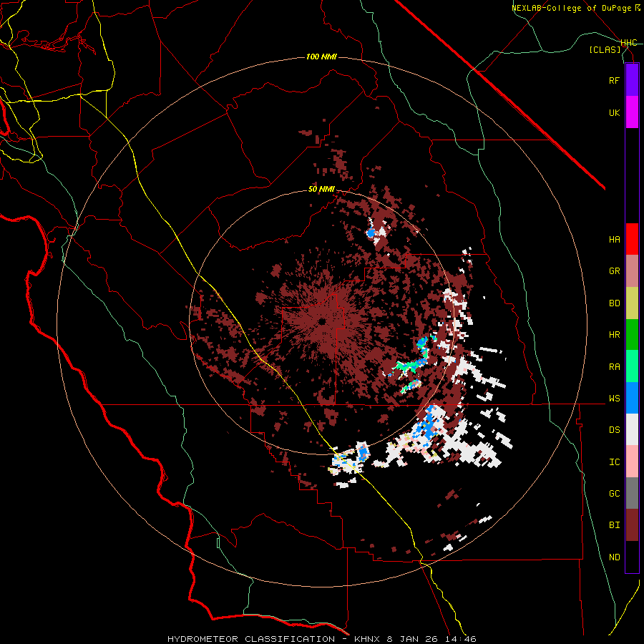The width and height of the screenshot is (644, 644).
Task: Click the HHC product code label
Action: coord(629,43)
